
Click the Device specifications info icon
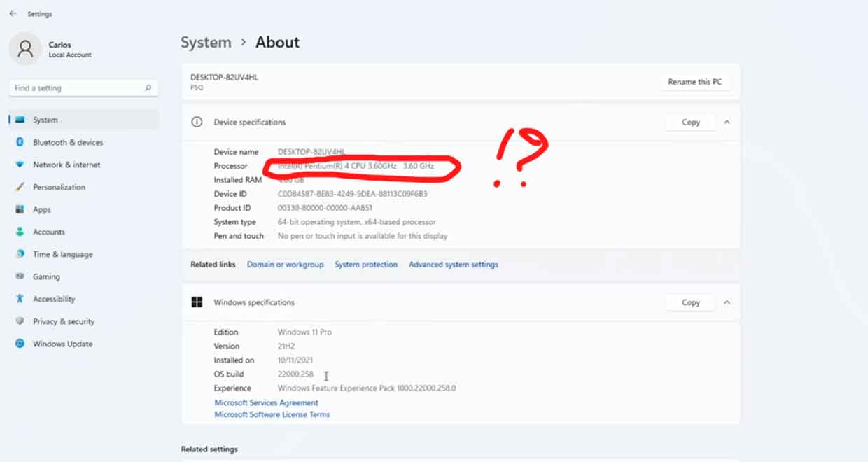tap(197, 122)
